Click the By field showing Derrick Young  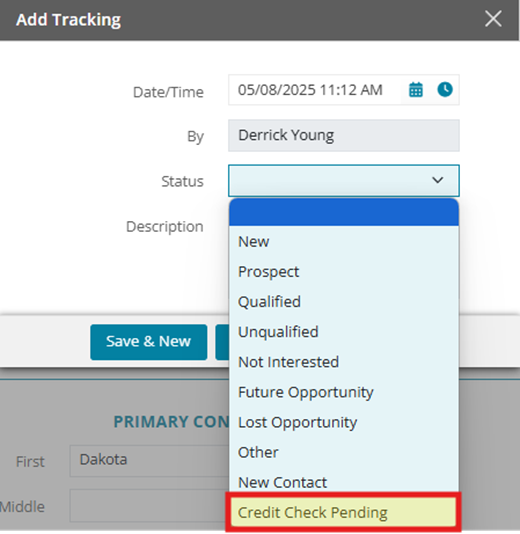pyautogui.click(x=344, y=136)
